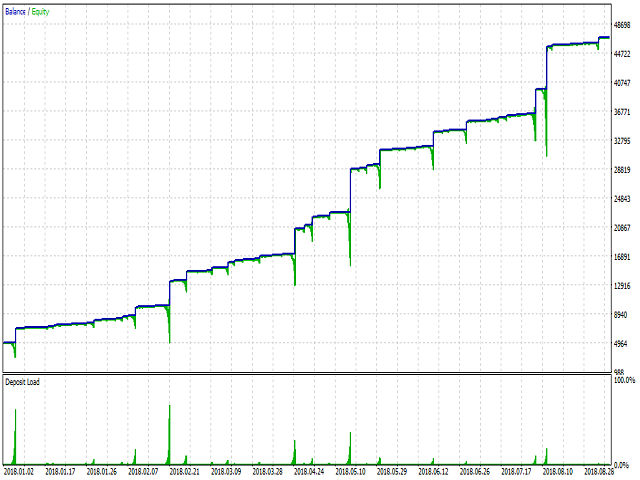Click the 2018.08.28 date label
Image resolution: width=640 pixels, height=480 pixels.
pyautogui.click(x=598, y=472)
